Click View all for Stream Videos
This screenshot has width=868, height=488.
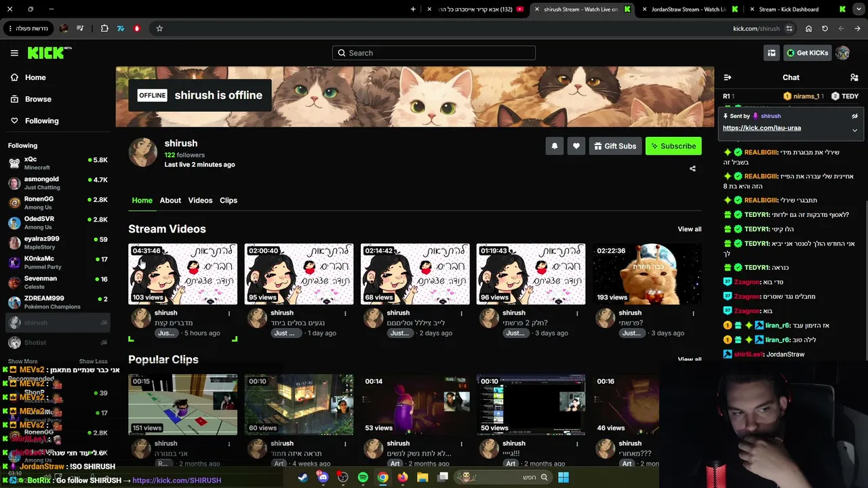click(x=690, y=229)
